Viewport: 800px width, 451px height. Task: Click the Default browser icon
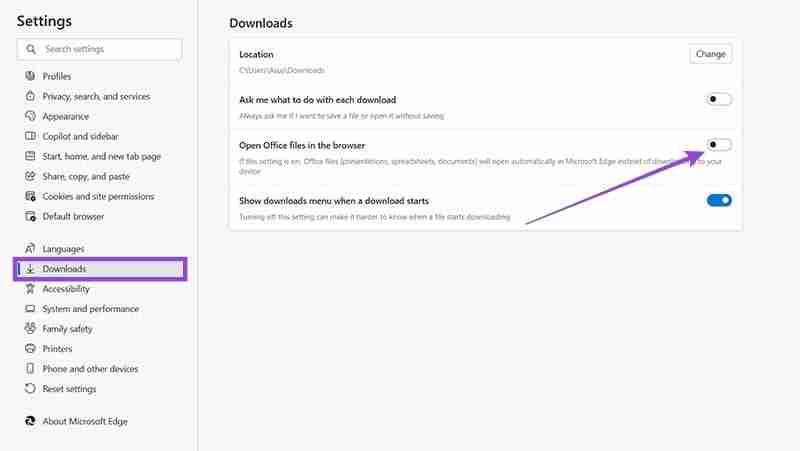[30, 216]
